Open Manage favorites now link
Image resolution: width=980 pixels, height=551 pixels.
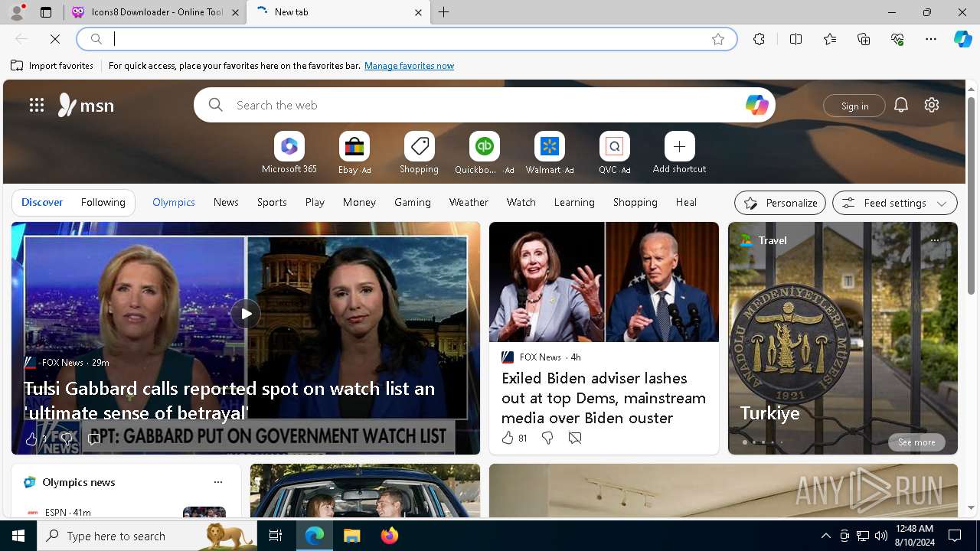[409, 66]
